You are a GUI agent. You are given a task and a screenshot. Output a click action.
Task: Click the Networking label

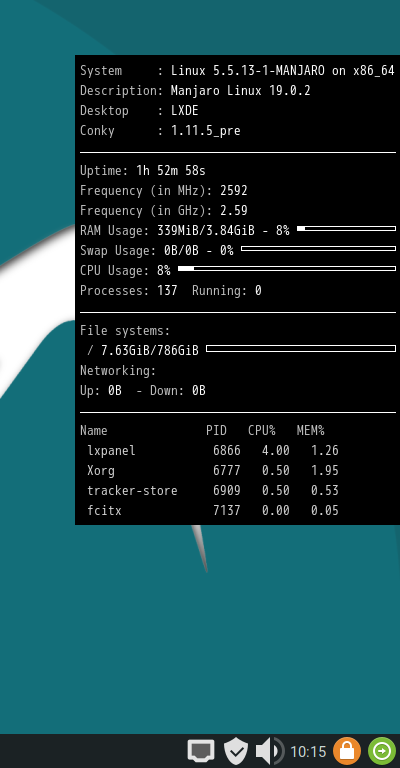[118, 371]
